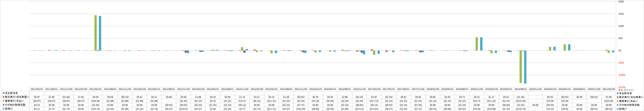Select the 2014/11/30 column header
This screenshot has height=111, width=644.
point(242,89)
